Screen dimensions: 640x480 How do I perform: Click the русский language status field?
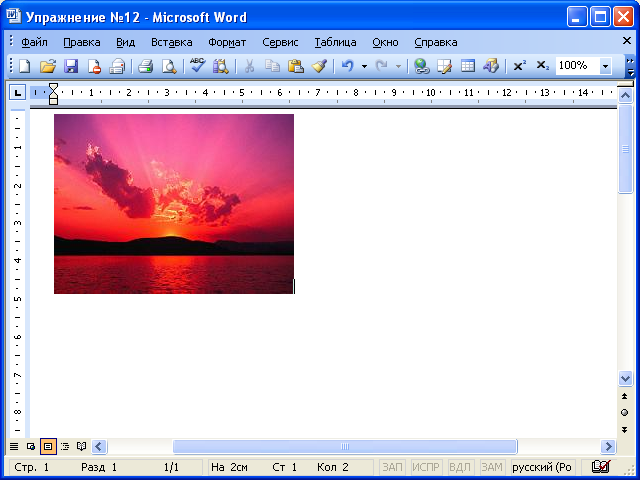click(543, 467)
